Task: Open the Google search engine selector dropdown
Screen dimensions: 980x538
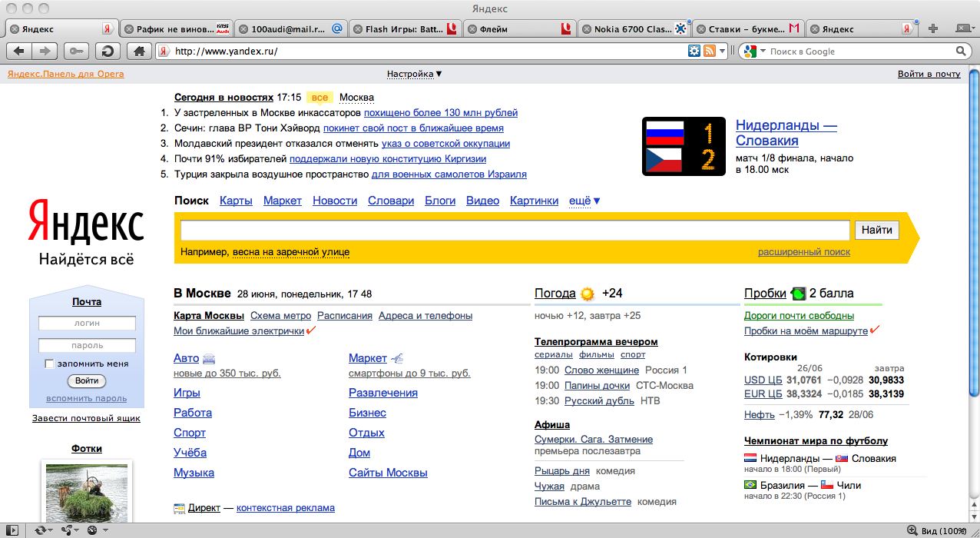Action: pos(753,51)
